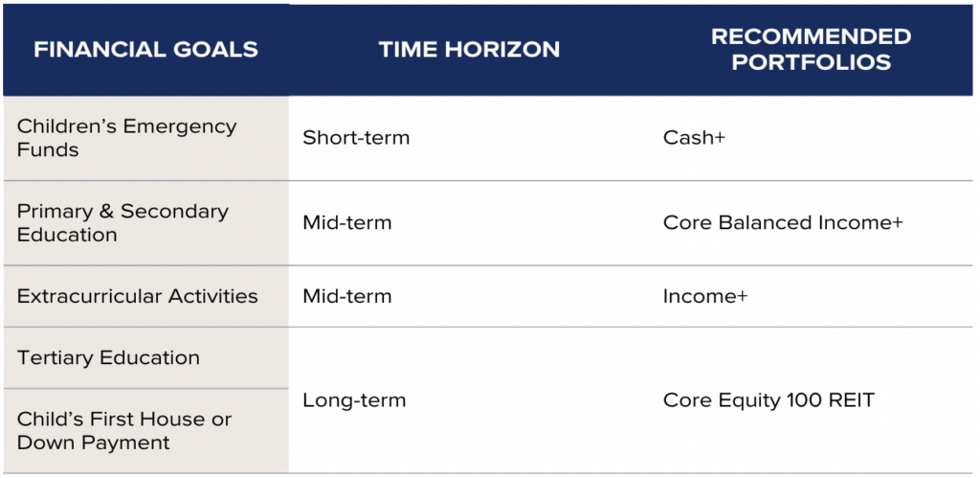Click Mid-term beside Extracurricular Activities
The height and width of the screenshot is (478, 980).
(347, 296)
